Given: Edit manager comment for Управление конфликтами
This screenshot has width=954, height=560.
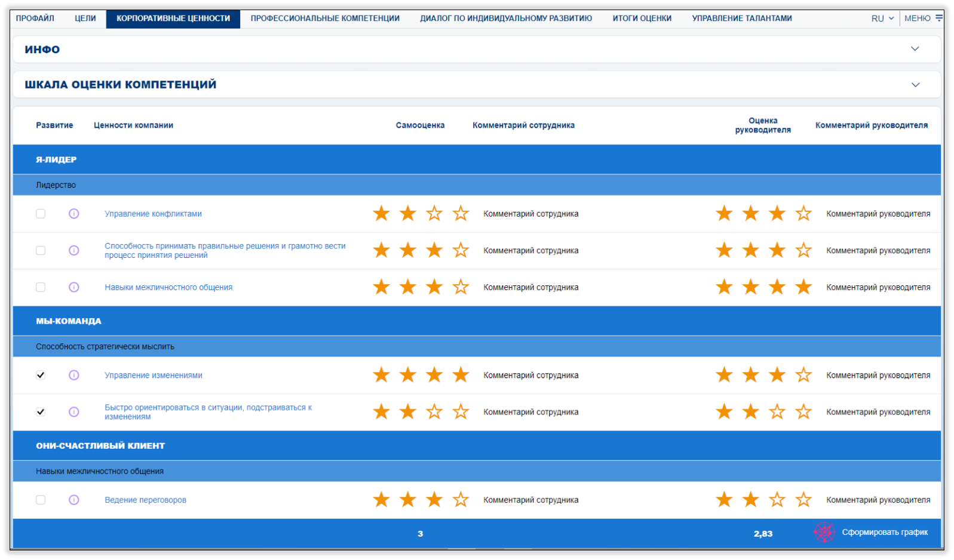Looking at the screenshot, I should pos(878,214).
